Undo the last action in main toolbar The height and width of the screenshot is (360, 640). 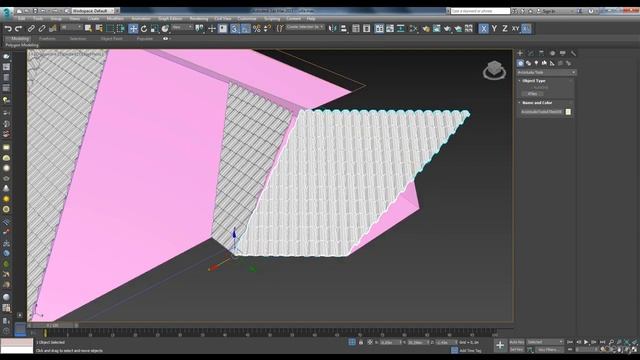pos(8,29)
